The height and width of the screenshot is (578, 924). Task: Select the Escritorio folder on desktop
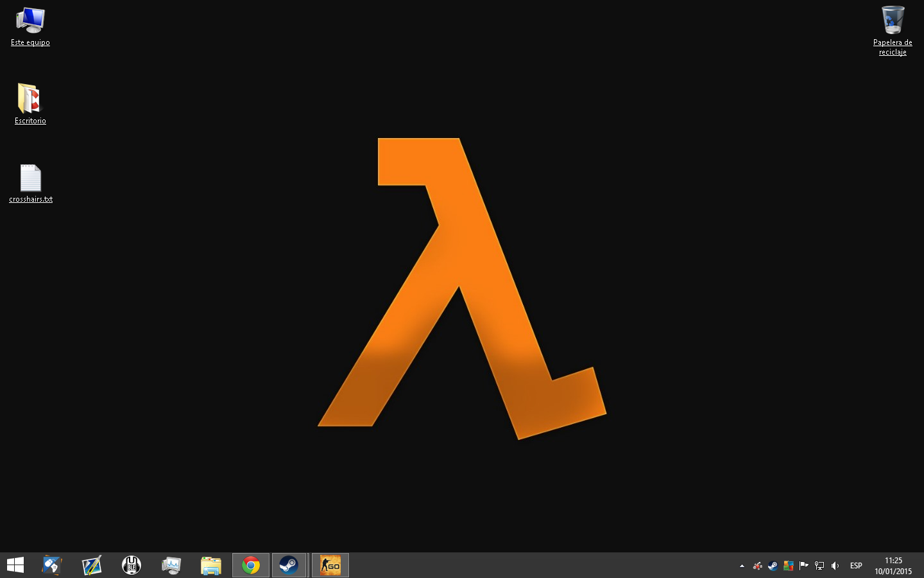pyautogui.click(x=30, y=104)
